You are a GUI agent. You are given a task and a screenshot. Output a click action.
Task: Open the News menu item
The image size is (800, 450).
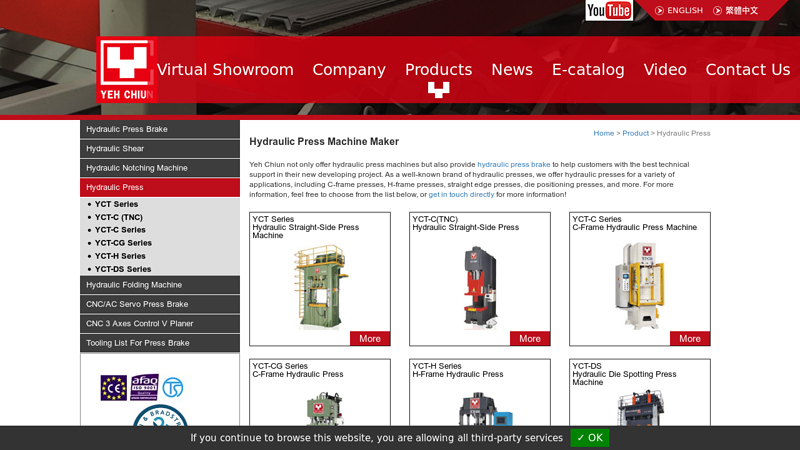[x=512, y=69]
